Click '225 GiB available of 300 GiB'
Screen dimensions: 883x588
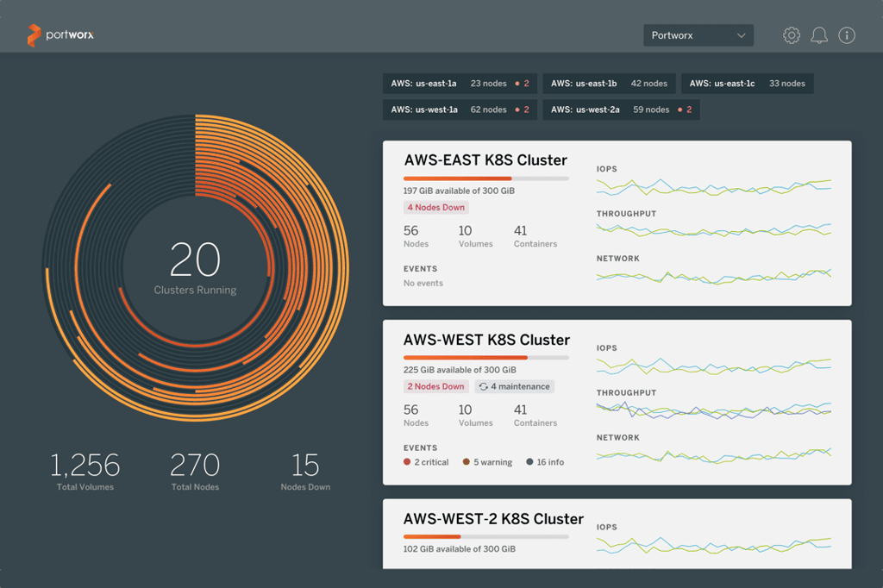pos(460,370)
